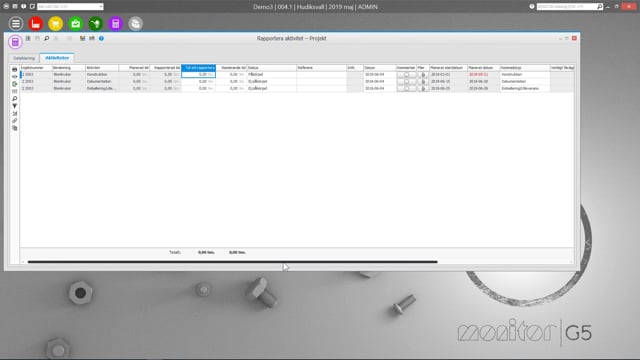Open comment button on the third row

coord(406,89)
